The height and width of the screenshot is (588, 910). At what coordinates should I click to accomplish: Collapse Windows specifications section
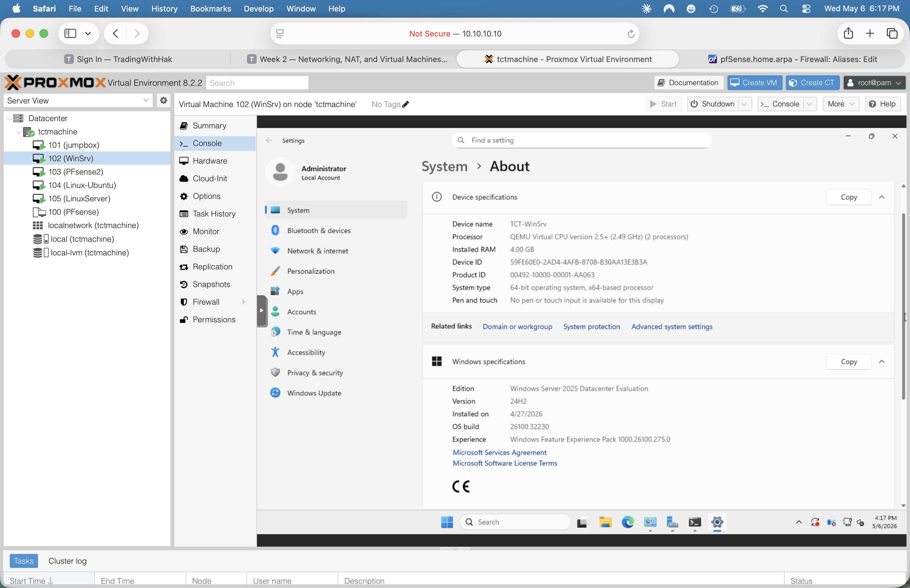click(x=882, y=361)
